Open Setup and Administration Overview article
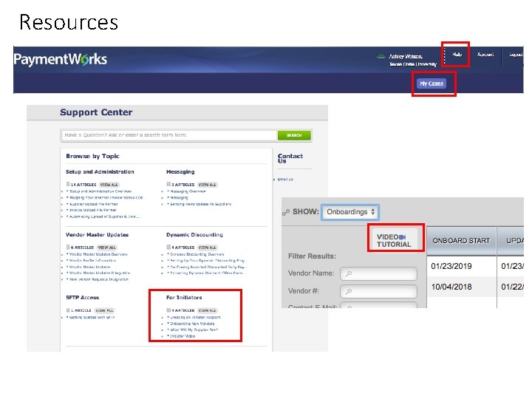The height and width of the screenshot is (399, 532). (100, 191)
